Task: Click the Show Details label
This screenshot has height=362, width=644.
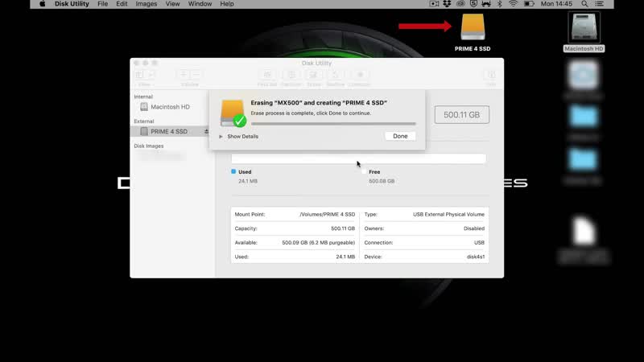Action: (243, 136)
